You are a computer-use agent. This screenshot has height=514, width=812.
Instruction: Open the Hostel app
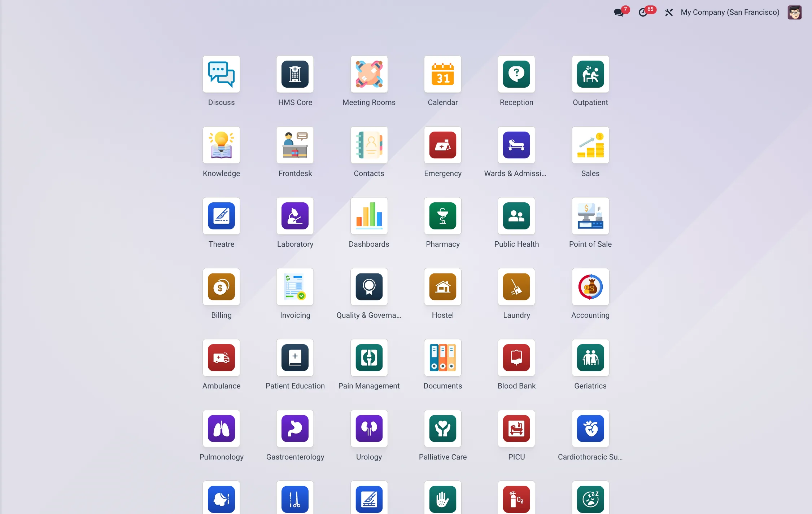tap(443, 287)
